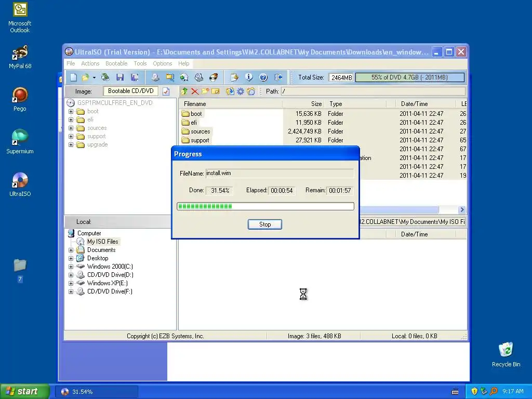Image resolution: width=532 pixels, height=399 pixels.
Task: Click the green progress bar in Progress dialog
Action: [265, 206]
